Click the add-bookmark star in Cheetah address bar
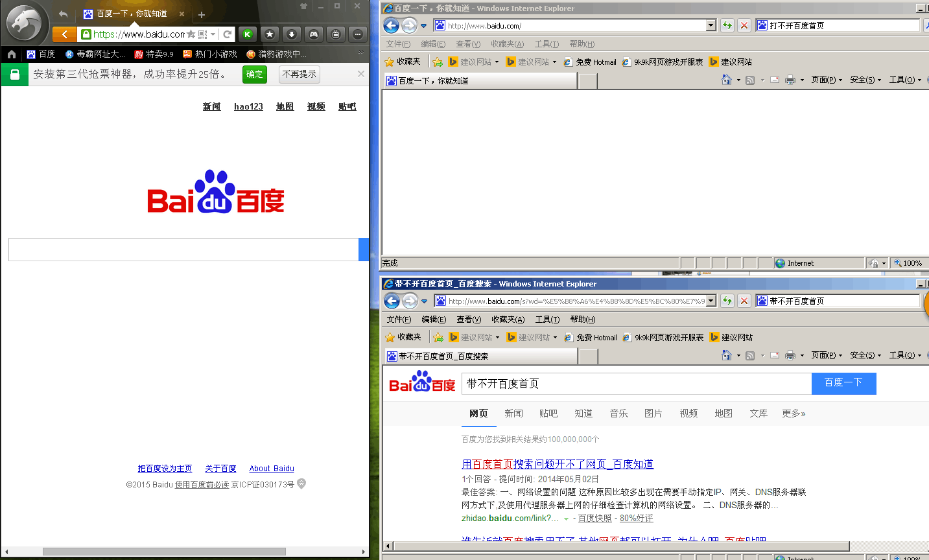 (x=191, y=34)
